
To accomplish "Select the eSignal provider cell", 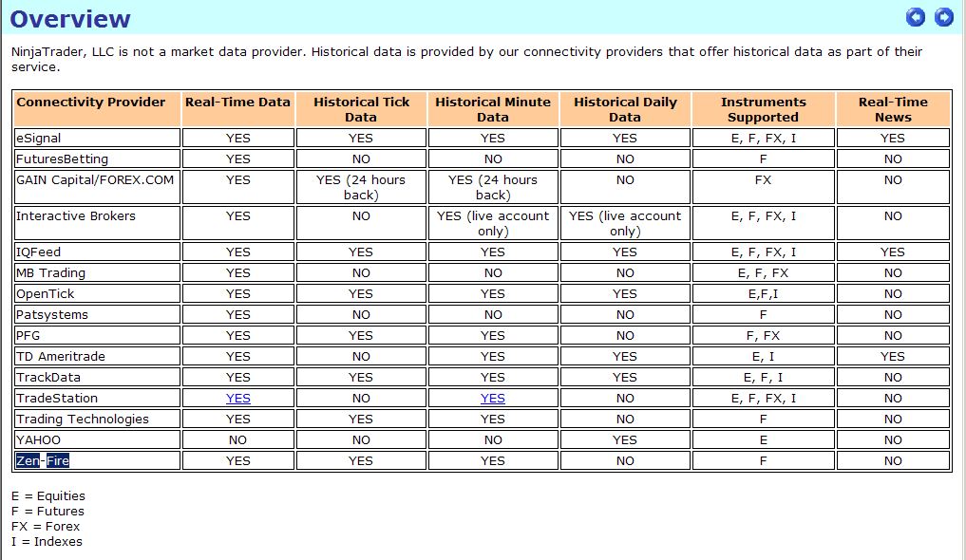I will (x=97, y=138).
